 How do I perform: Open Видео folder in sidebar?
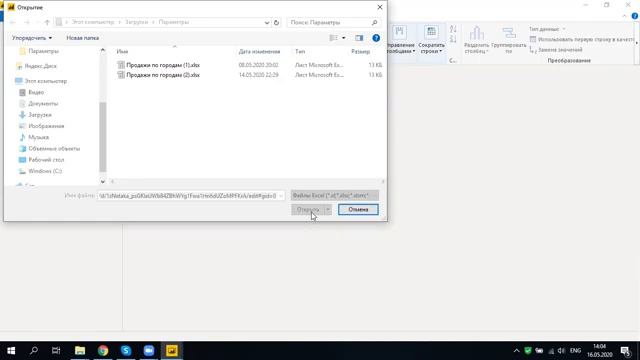click(x=36, y=92)
